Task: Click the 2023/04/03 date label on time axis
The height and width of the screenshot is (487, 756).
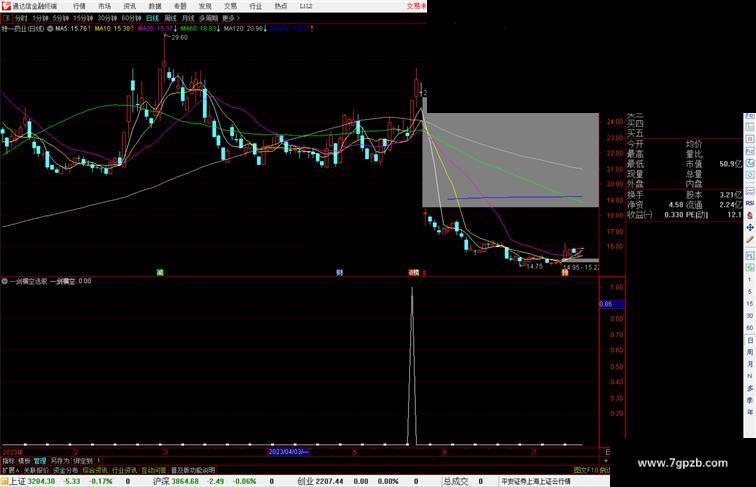Action: (x=288, y=452)
